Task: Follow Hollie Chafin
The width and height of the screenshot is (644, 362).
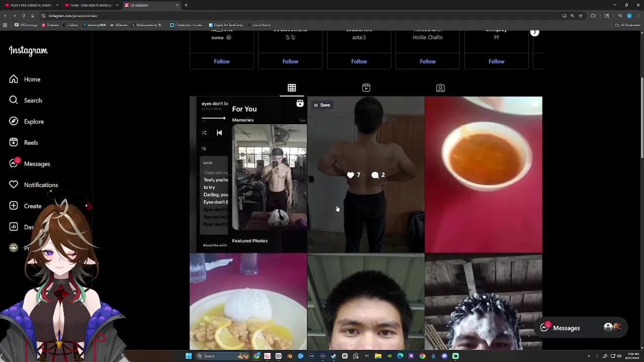Action: pyautogui.click(x=428, y=61)
